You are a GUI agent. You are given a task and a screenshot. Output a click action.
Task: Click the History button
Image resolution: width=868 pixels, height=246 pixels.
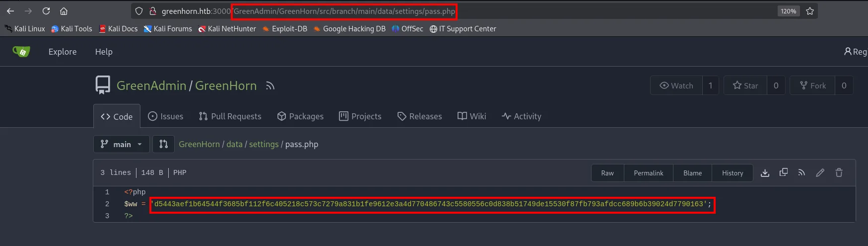733,173
